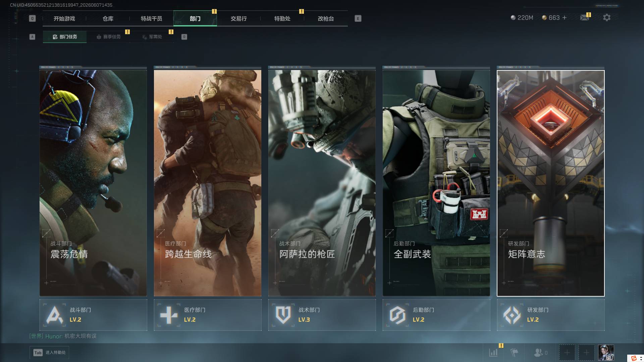
Task: Click the second empty squad slot plus
Action: 586,353
